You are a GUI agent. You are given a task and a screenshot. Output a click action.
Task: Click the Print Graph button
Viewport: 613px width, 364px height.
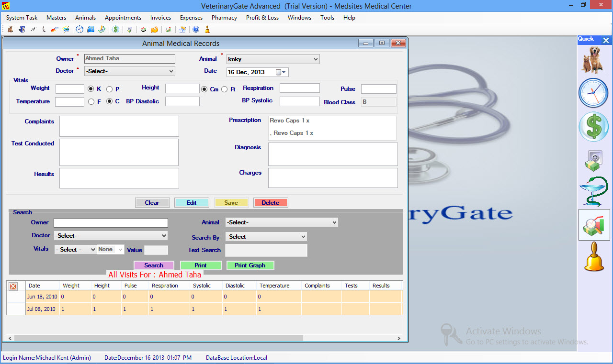click(x=250, y=265)
